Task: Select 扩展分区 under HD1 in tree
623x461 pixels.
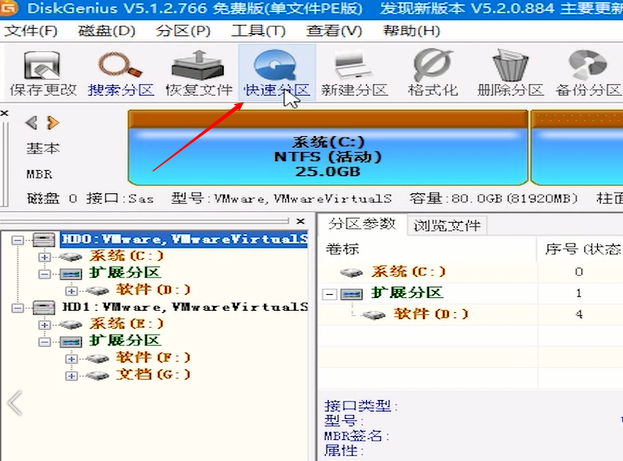Action: [x=125, y=341]
